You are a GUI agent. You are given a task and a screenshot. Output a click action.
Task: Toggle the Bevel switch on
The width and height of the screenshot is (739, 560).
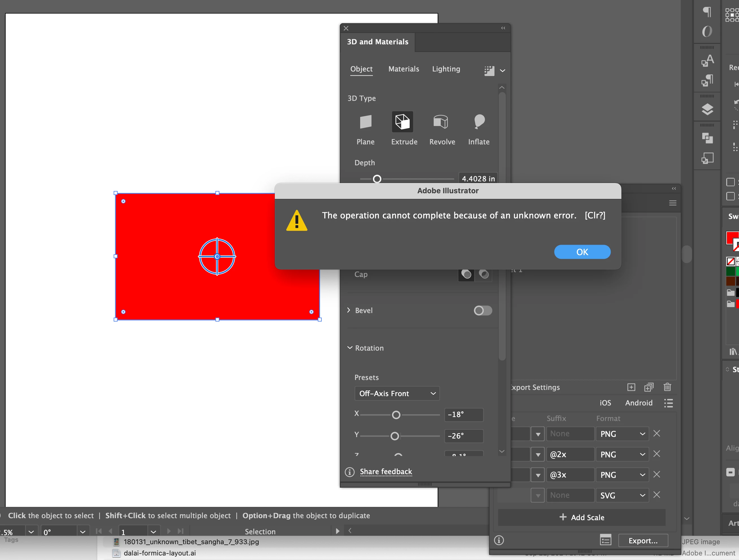point(483,311)
